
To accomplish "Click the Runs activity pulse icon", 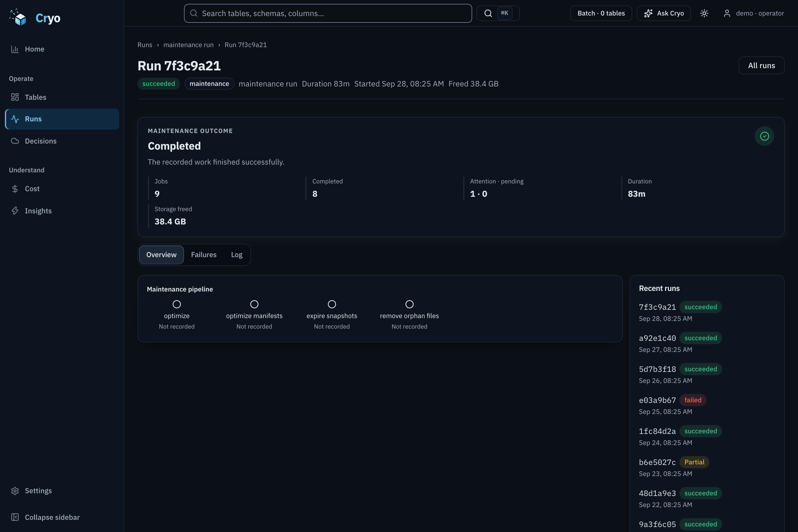I will coord(15,119).
